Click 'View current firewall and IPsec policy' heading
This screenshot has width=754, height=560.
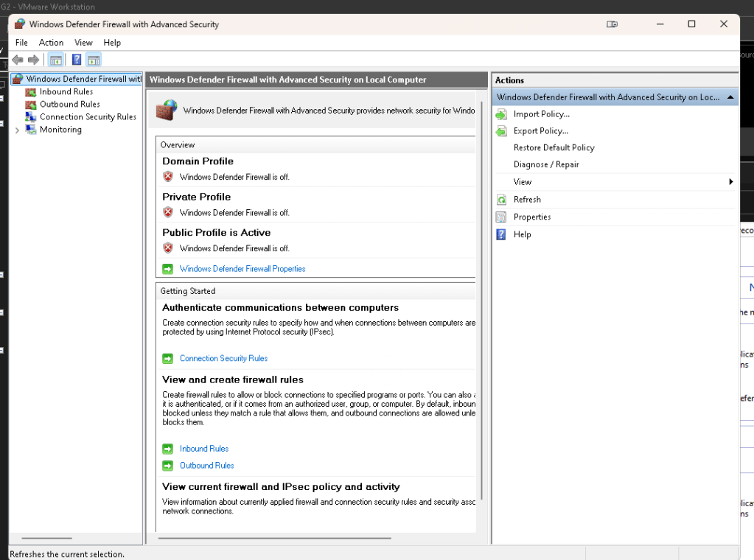281,486
